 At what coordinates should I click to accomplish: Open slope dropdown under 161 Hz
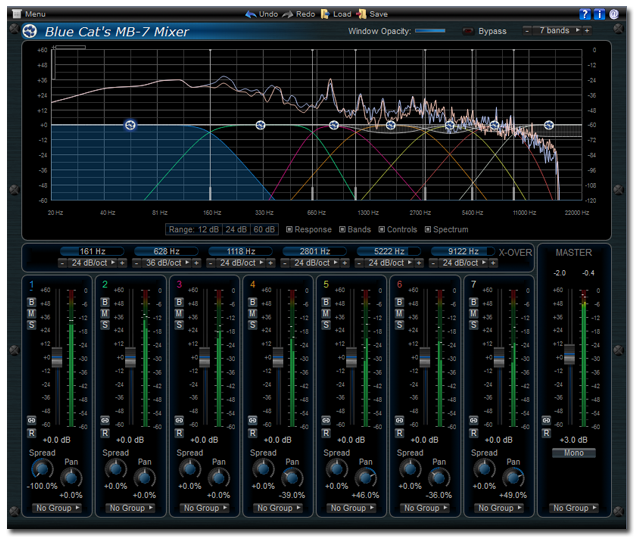92,263
